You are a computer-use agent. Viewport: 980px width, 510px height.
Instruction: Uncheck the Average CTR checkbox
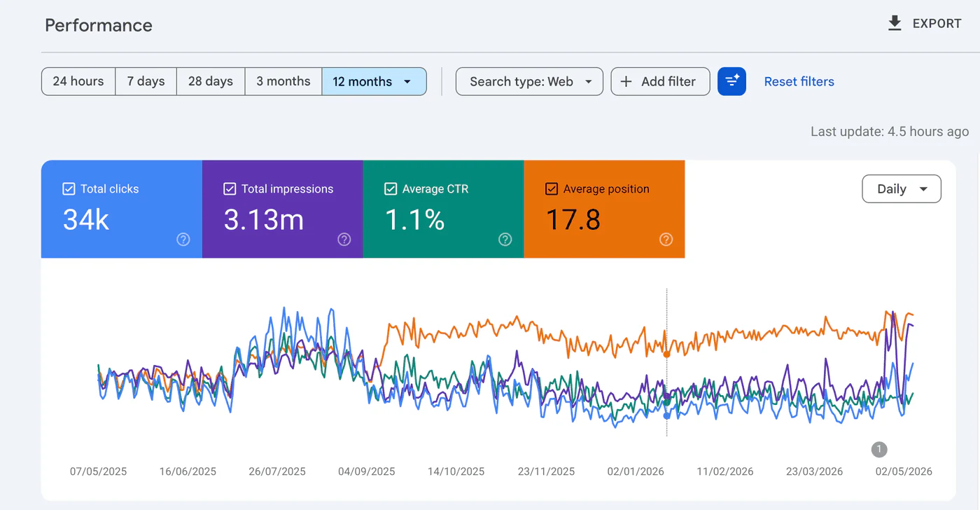391,188
